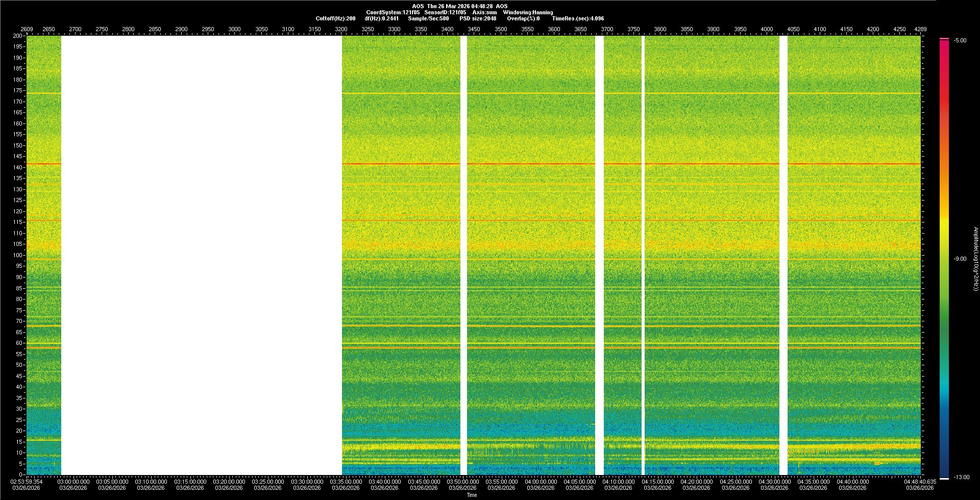Click the large white data gap region
Viewport: 980px width, 500px height.
(201, 255)
